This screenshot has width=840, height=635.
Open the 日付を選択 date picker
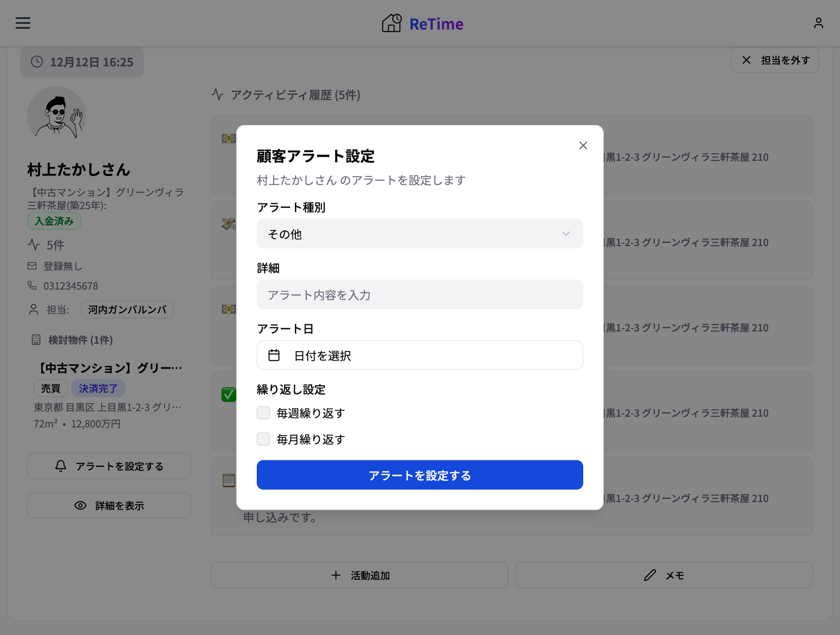[x=419, y=355]
